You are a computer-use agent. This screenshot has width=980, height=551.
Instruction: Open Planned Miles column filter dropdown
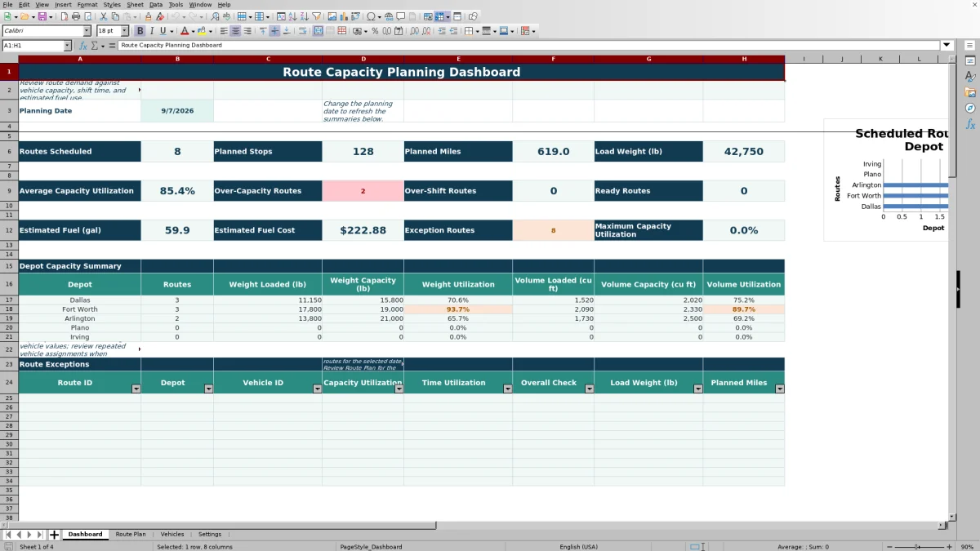pyautogui.click(x=780, y=389)
